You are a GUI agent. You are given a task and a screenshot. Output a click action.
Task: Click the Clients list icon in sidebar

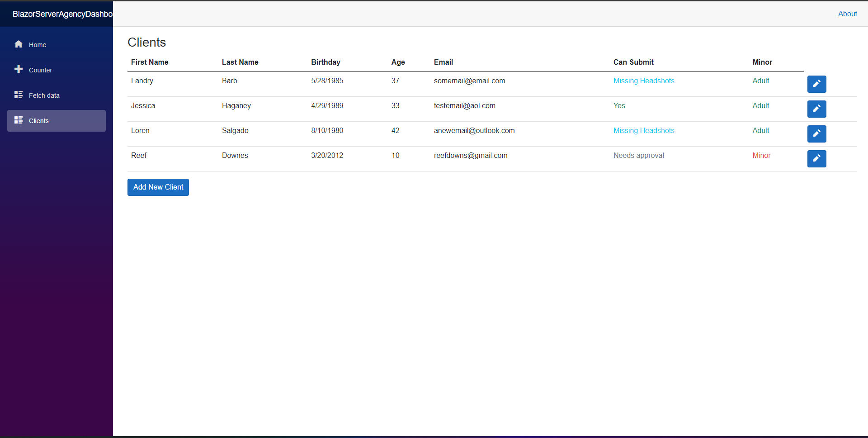tap(19, 119)
